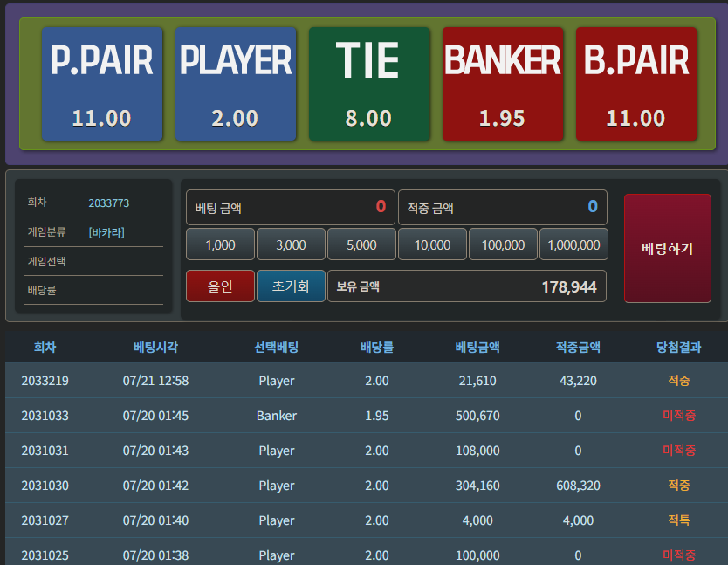Click round 2031030 in history table
The height and width of the screenshot is (565, 728).
(x=45, y=486)
